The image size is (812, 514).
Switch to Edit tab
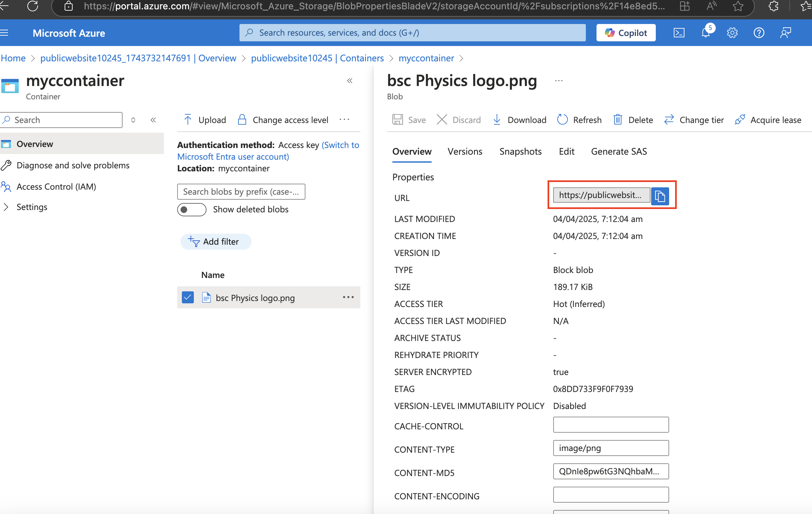click(567, 152)
